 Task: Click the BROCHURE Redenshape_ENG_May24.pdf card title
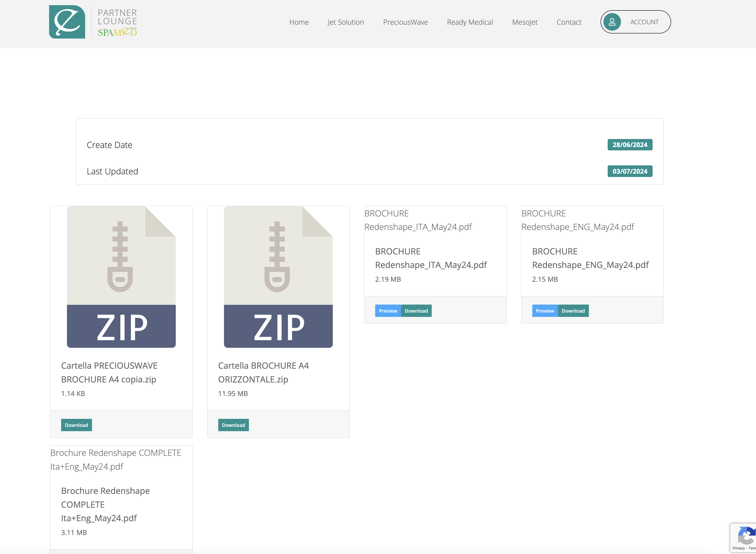591,258
